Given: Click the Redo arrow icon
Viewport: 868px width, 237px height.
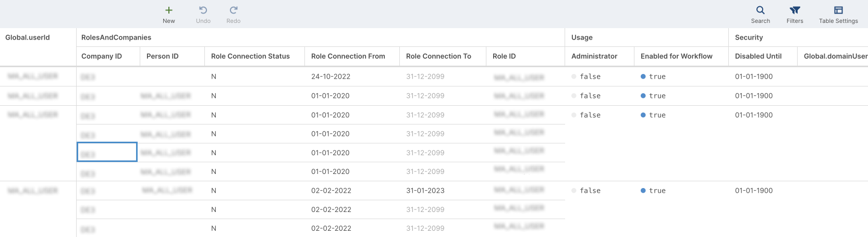Looking at the screenshot, I should click(234, 10).
